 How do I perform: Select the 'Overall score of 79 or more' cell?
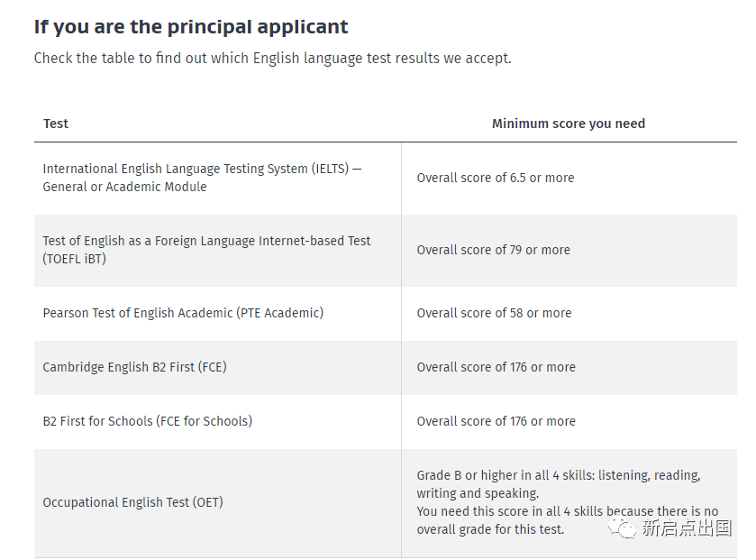coord(493,250)
